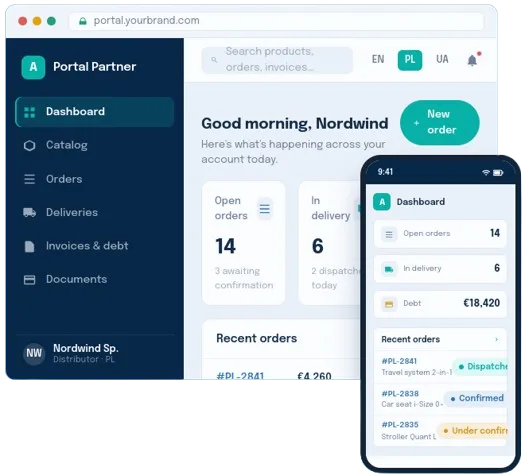Image resolution: width=525 pixels, height=475 pixels.
Task: Click the Invoices & debt document icon
Action: 29,246
